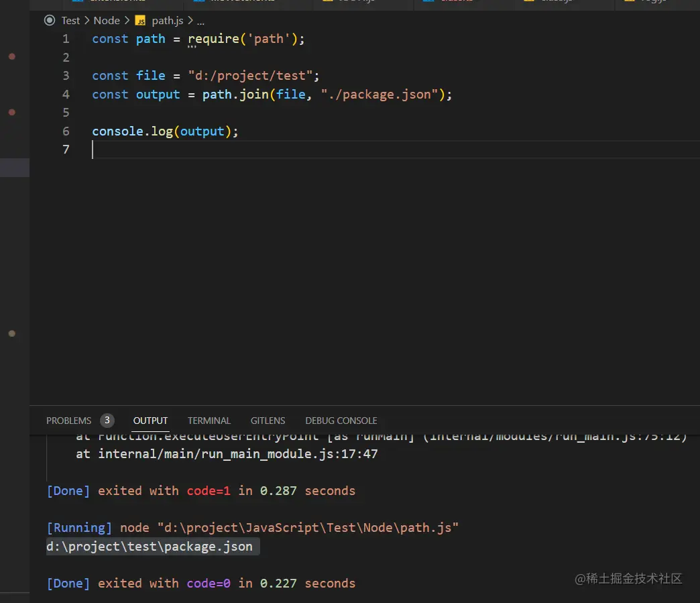Click the "d:/project/test" string literal
700x603 pixels.
point(250,76)
